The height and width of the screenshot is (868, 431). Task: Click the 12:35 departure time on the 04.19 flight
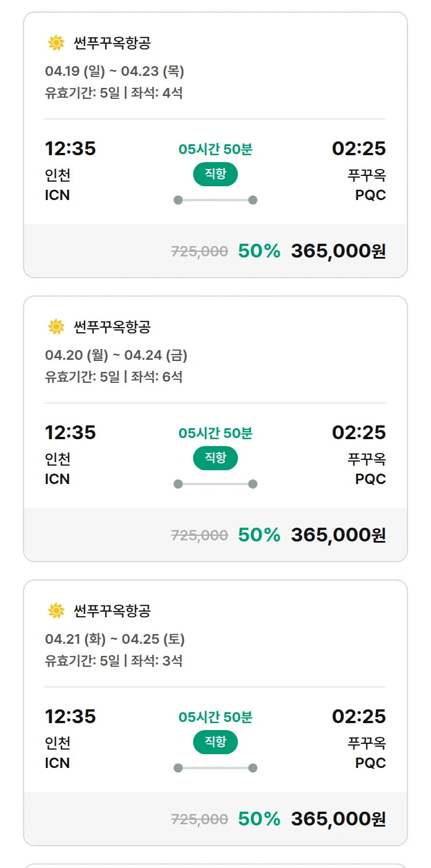[70, 149]
